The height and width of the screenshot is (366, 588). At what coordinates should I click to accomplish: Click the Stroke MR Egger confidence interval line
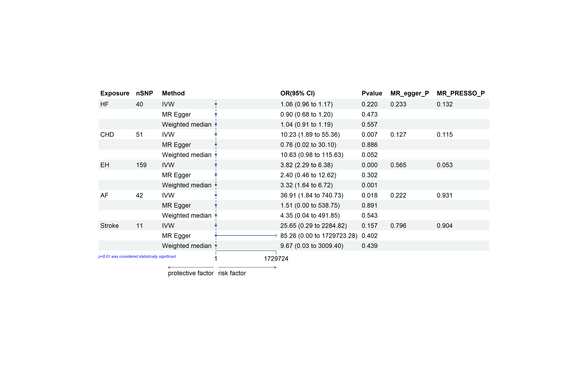[x=246, y=235]
